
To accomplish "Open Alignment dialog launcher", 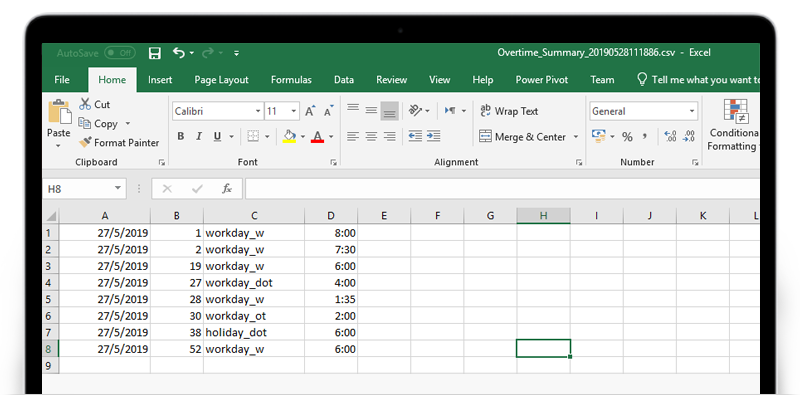I will 579,162.
